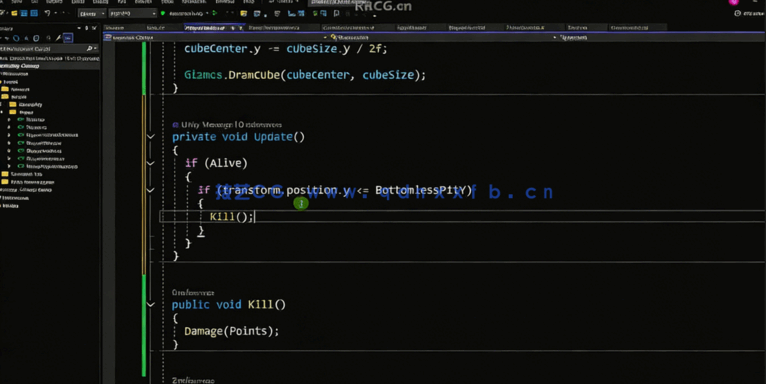This screenshot has height=384, width=766.
Task: Open the Undo history dropdown arrow
Action: click(x=56, y=13)
